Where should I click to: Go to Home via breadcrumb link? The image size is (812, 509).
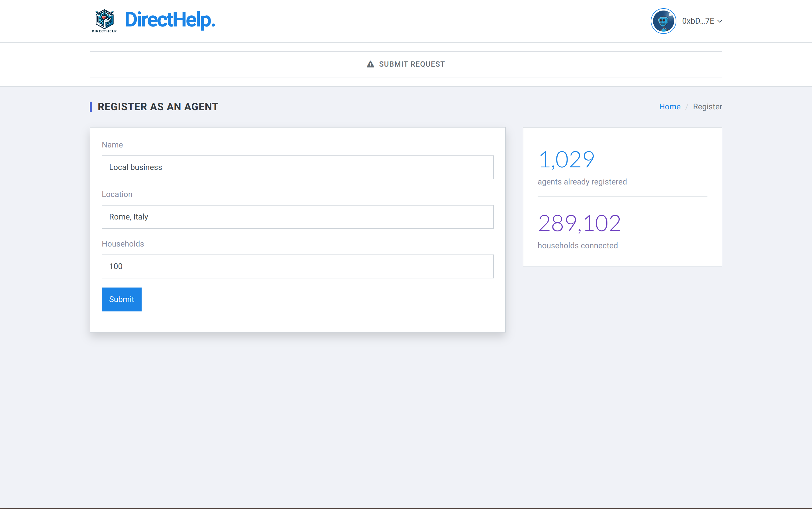tap(670, 107)
